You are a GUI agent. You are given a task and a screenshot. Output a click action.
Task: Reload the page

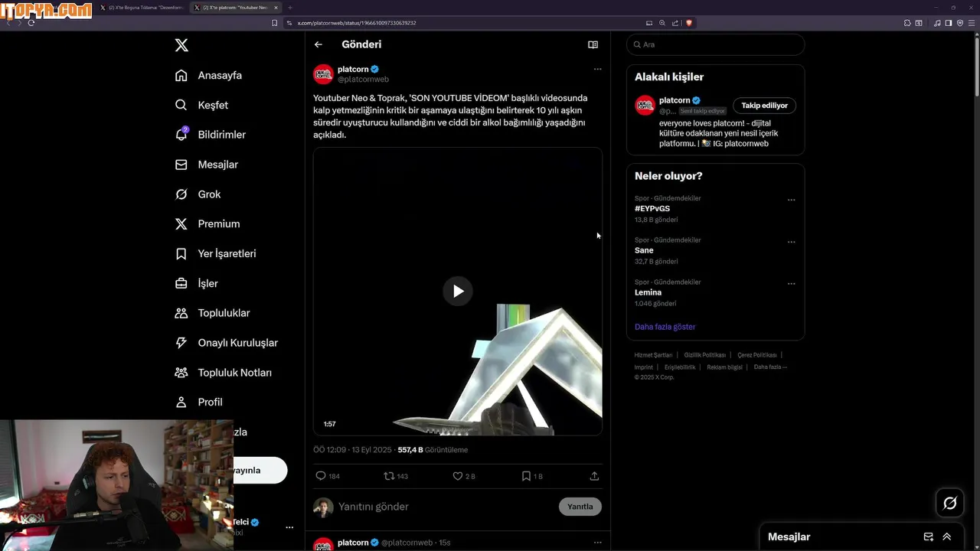click(x=31, y=23)
